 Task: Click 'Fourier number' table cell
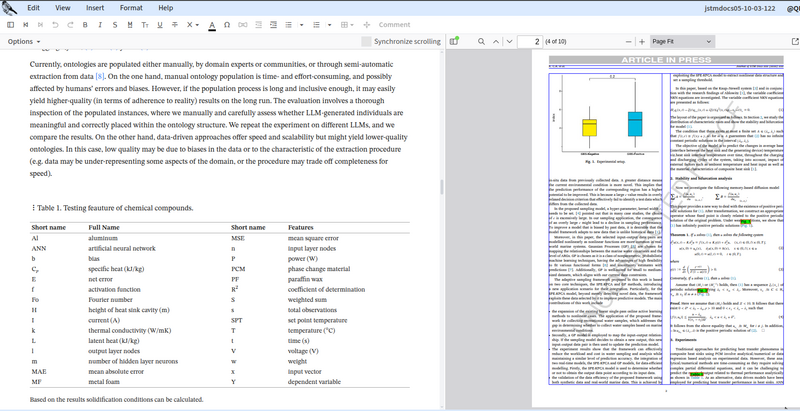pos(110,299)
